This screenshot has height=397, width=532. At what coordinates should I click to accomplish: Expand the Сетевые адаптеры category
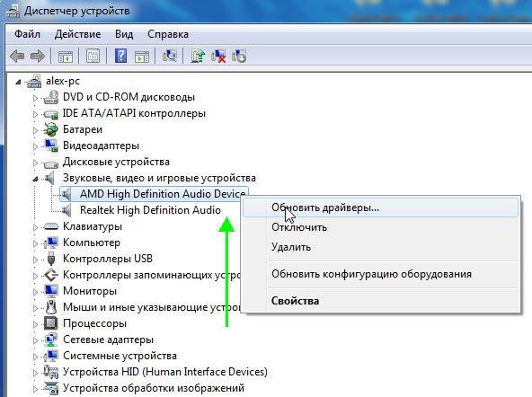point(35,340)
